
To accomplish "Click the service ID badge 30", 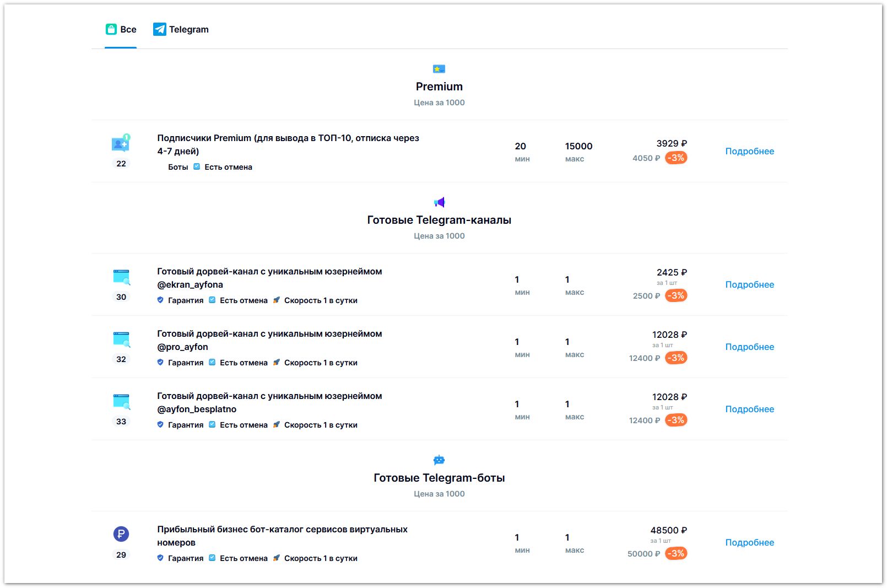I will pyautogui.click(x=121, y=297).
